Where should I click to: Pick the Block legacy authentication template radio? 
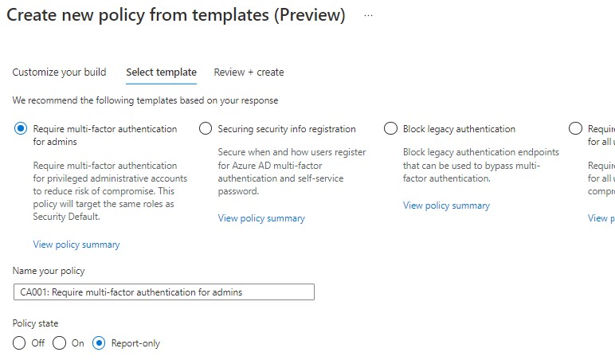point(390,129)
